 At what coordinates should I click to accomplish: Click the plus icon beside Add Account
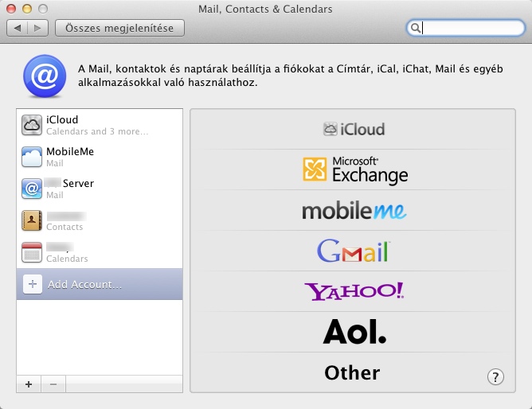tap(33, 284)
